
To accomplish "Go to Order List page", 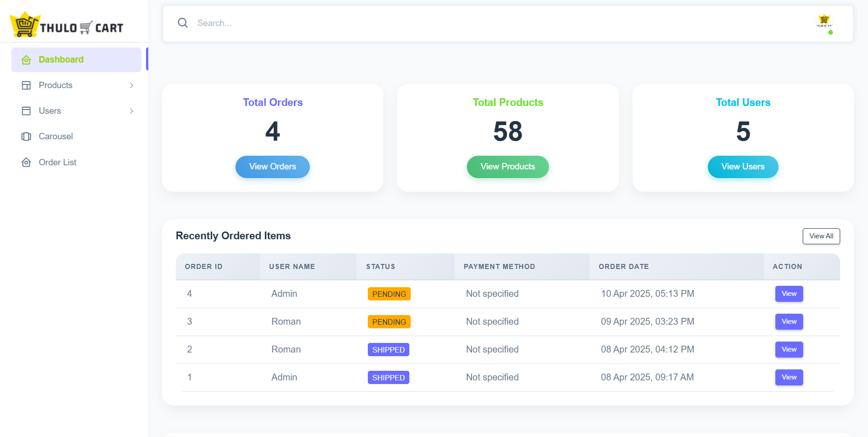I will (x=58, y=163).
